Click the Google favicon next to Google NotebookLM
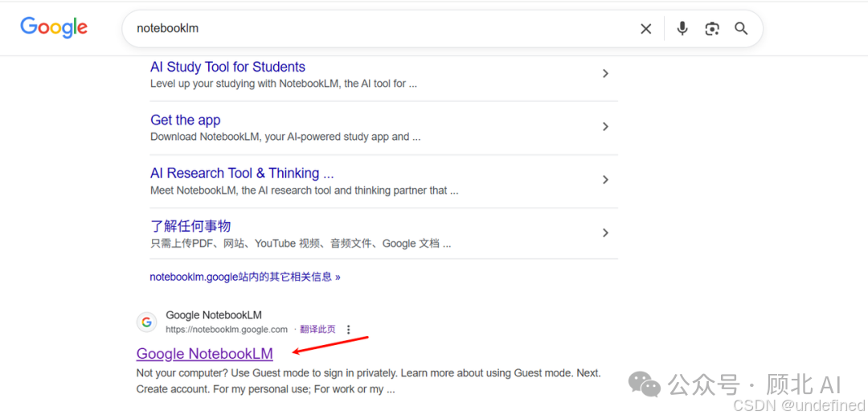This screenshot has height=419, width=868. [x=147, y=322]
